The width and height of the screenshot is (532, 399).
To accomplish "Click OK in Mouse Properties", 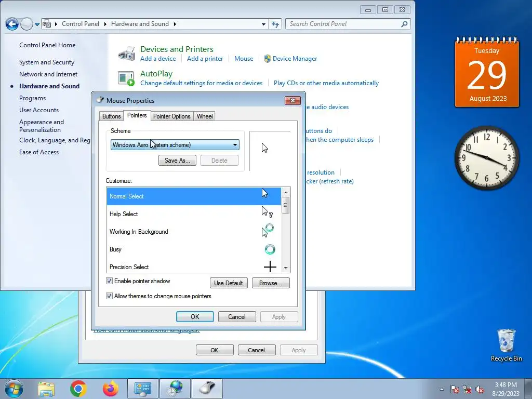I will tap(195, 317).
